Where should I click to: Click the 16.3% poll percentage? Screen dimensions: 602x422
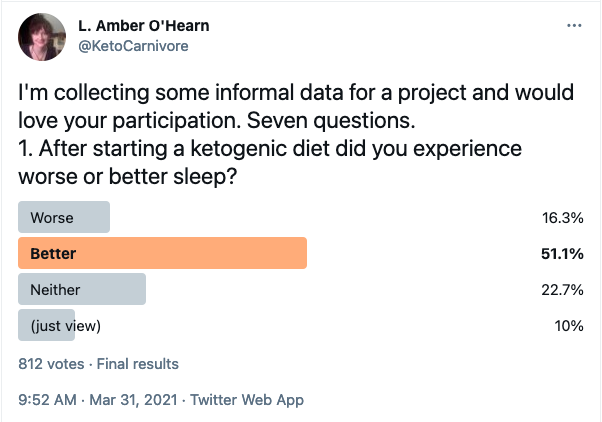pos(563,217)
